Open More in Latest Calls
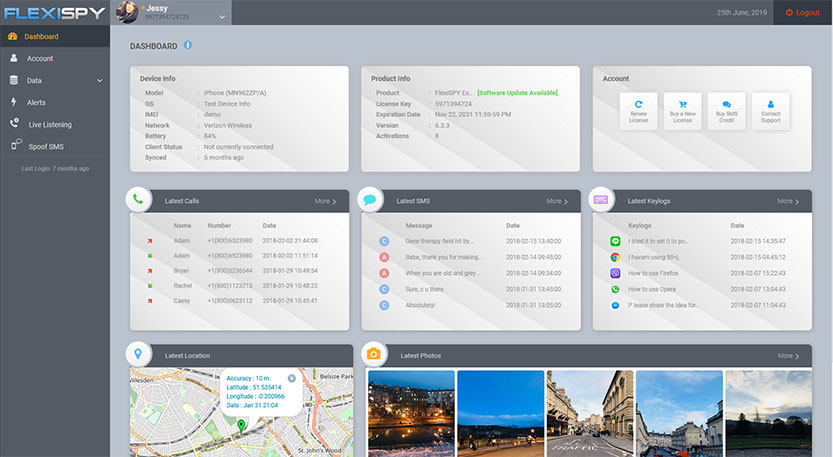Viewport: 833px width, 457px height. (x=325, y=201)
